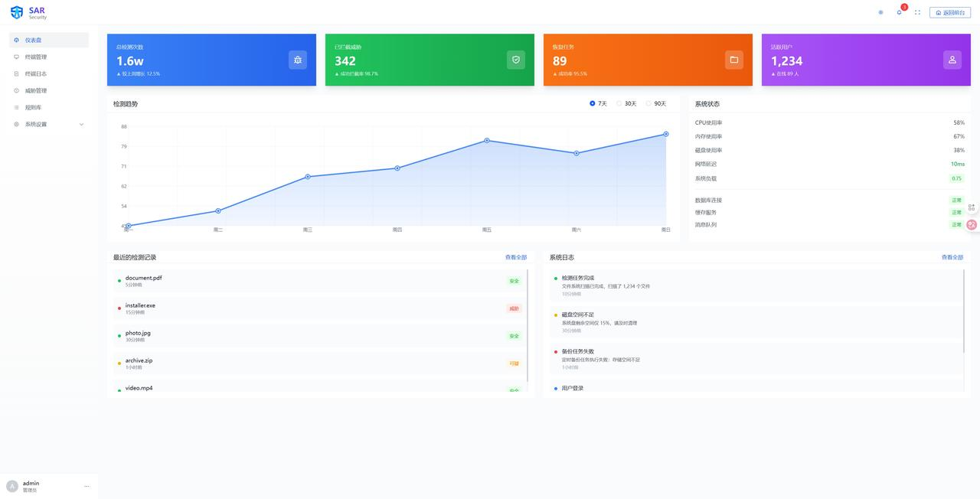
Task: Open 终端管理 in the sidebar
Action: point(36,57)
